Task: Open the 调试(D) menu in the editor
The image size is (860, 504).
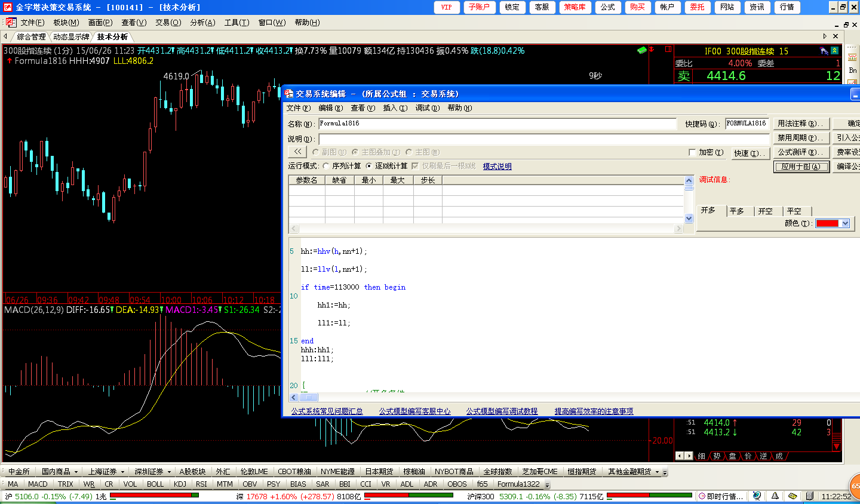Action: (x=427, y=108)
